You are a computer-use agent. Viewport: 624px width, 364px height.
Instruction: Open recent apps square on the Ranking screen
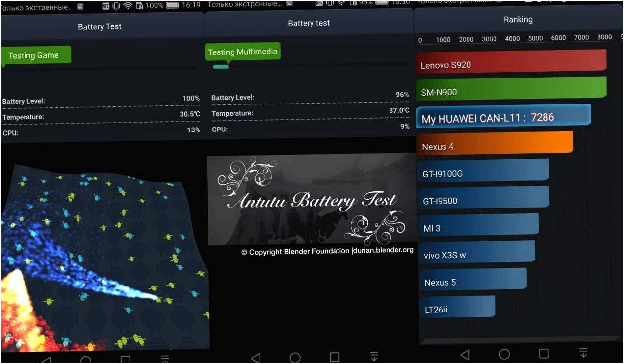click(544, 354)
